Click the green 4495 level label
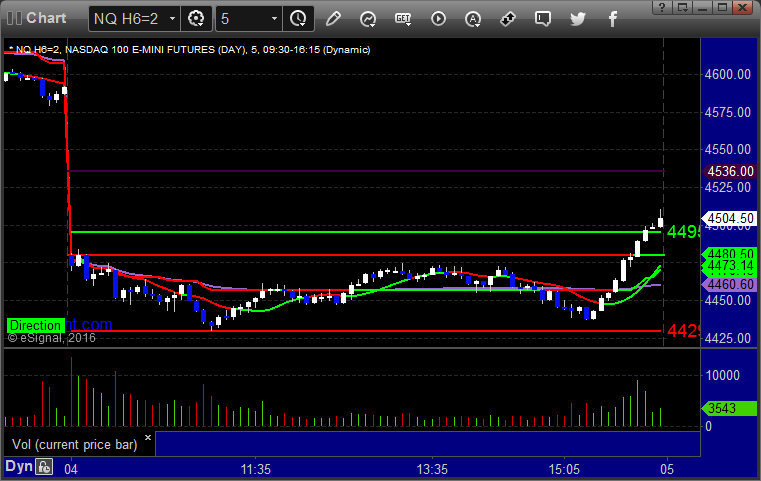This screenshot has width=761, height=481. (x=683, y=232)
